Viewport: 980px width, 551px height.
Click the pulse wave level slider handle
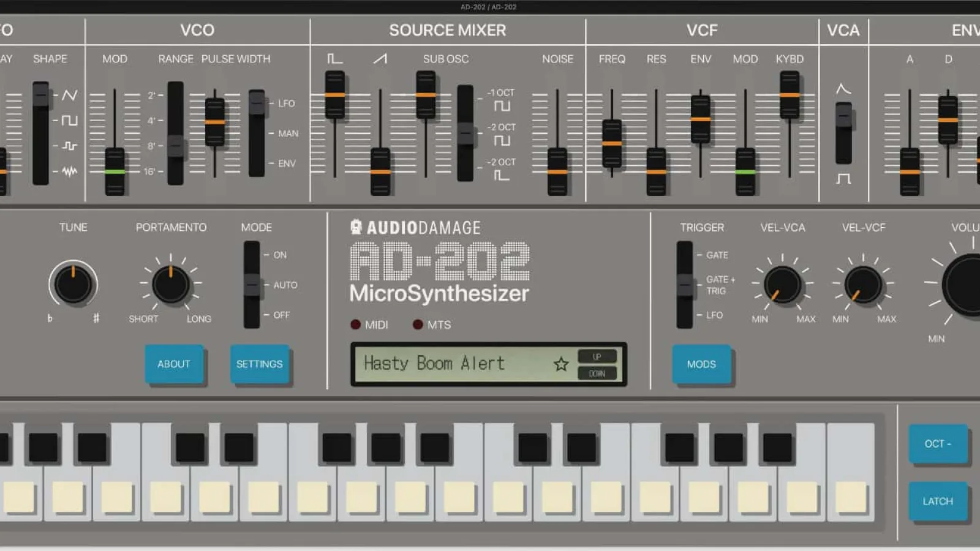334,95
